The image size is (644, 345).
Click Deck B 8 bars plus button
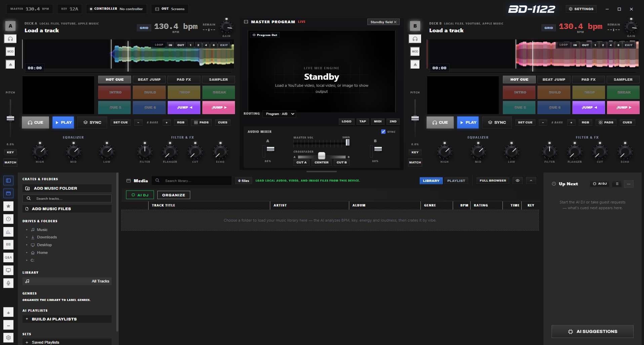click(x=571, y=122)
